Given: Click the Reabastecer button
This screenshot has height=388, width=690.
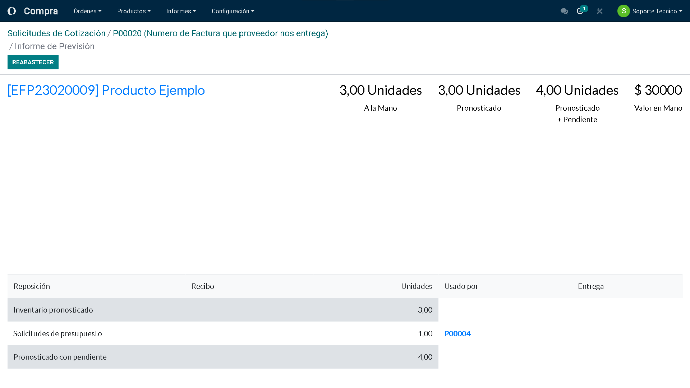Looking at the screenshot, I should (33, 62).
